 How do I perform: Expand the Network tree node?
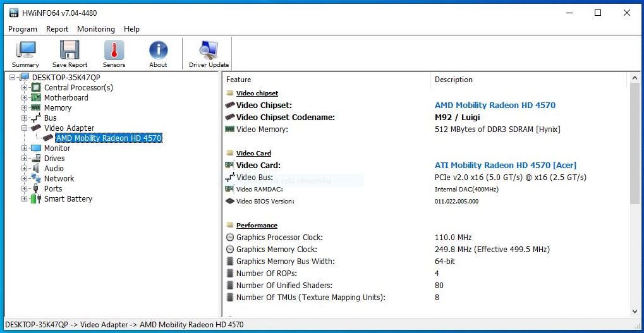point(25,179)
